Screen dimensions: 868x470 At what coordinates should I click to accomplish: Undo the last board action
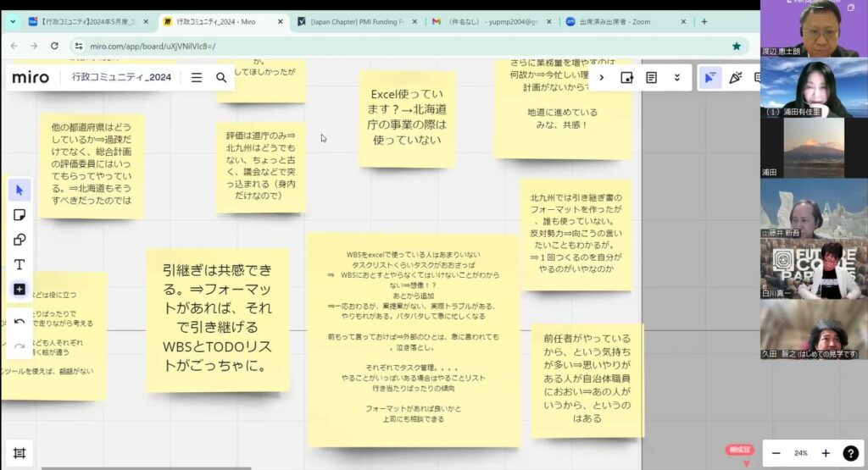click(19, 321)
